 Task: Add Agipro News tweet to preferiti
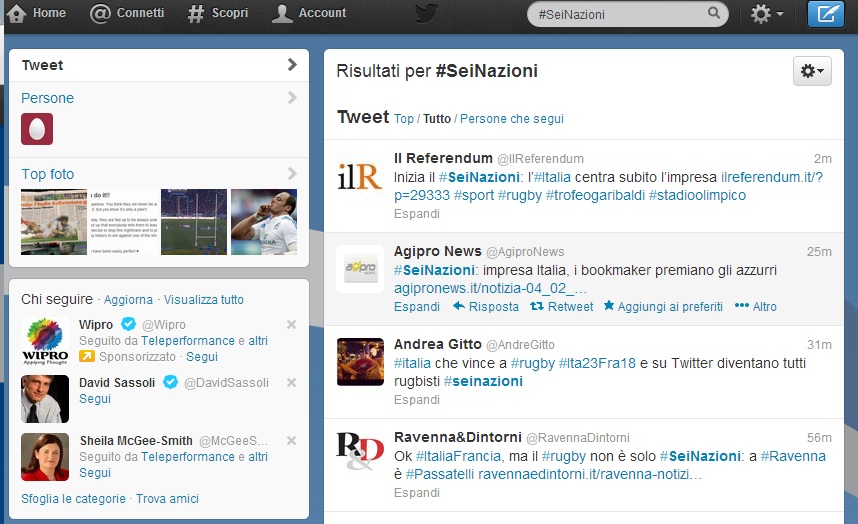[663, 307]
